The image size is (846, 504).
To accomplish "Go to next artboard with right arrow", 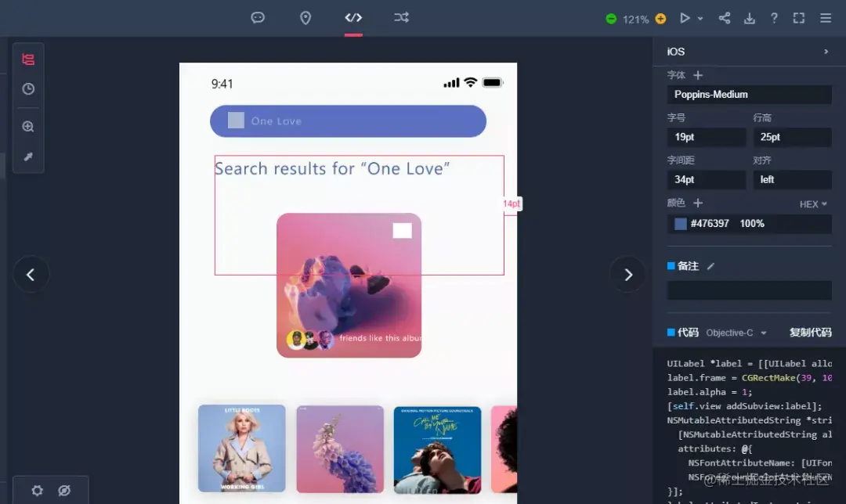I will point(628,275).
